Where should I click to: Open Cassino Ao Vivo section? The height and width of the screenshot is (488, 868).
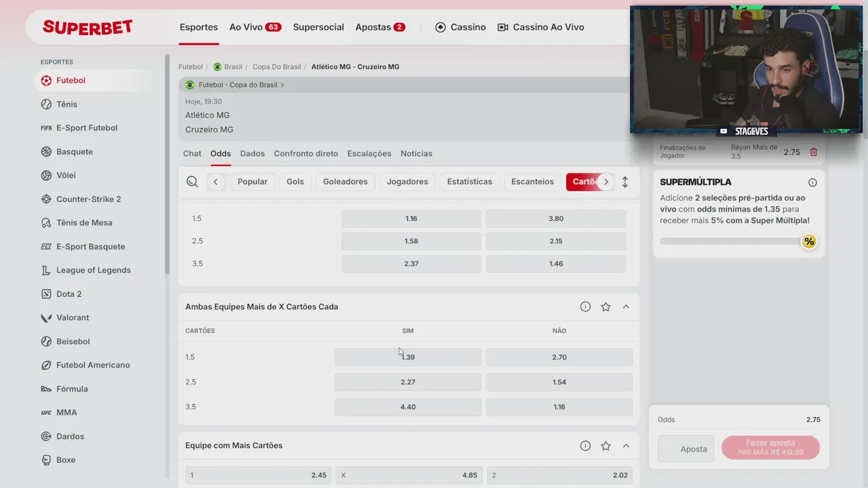click(540, 27)
